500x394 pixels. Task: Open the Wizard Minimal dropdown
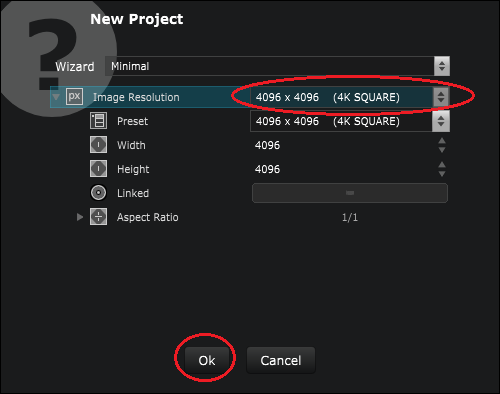coord(277,66)
